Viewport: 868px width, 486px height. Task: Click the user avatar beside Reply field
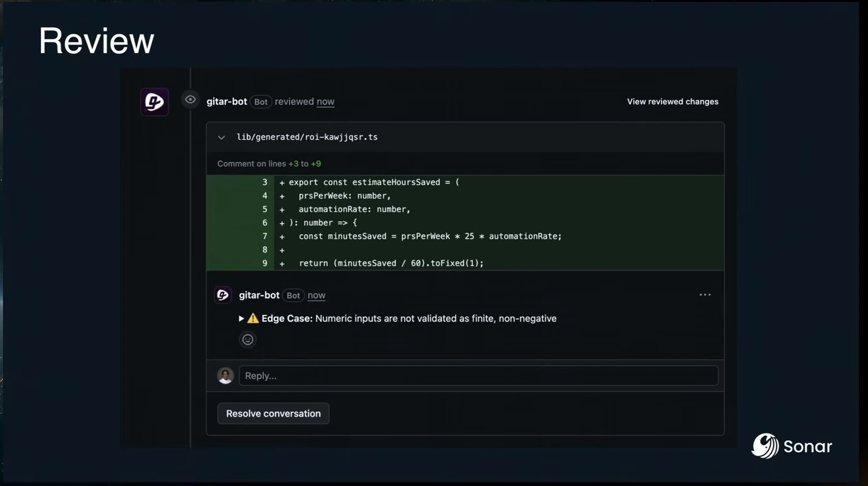(225, 376)
